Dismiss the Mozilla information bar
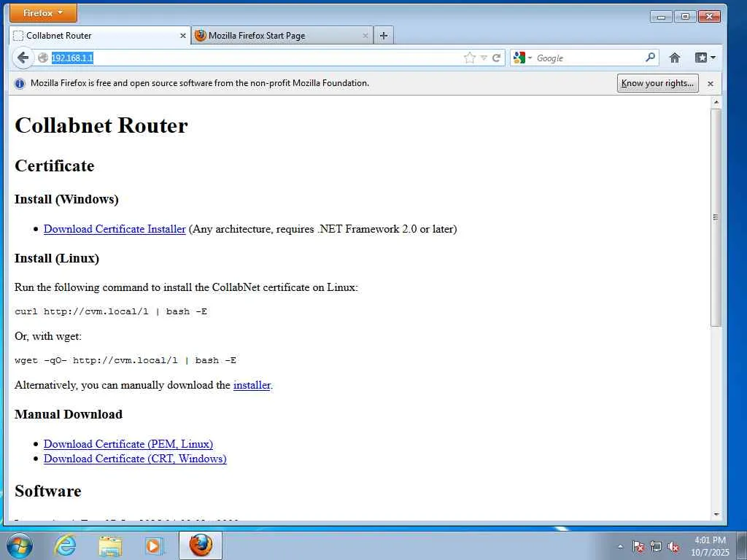This screenshot has width=747, height=560. (711, 83)
